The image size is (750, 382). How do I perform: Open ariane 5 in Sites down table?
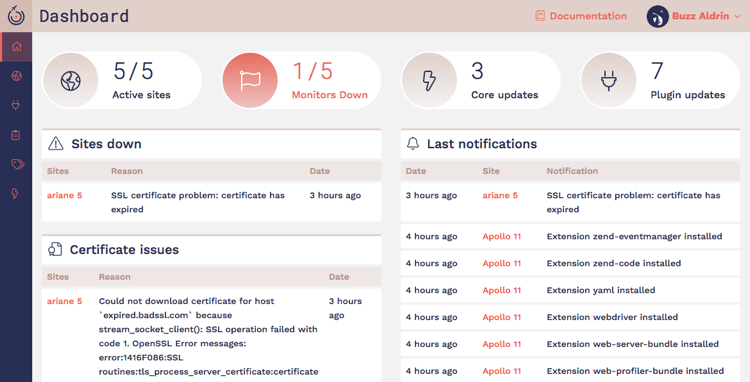coord(65,195)
